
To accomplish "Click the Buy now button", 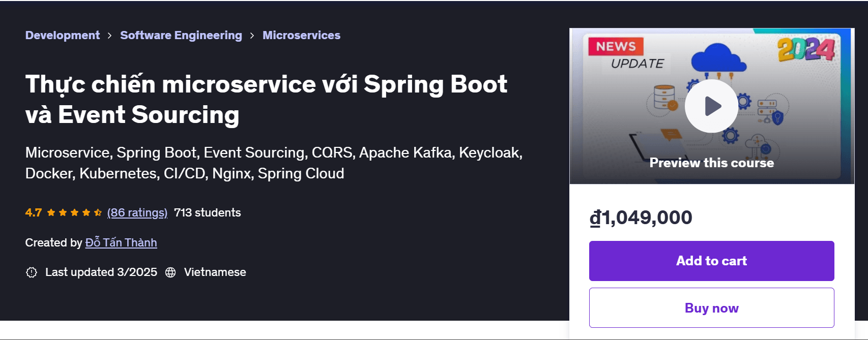I will [711, 308].
